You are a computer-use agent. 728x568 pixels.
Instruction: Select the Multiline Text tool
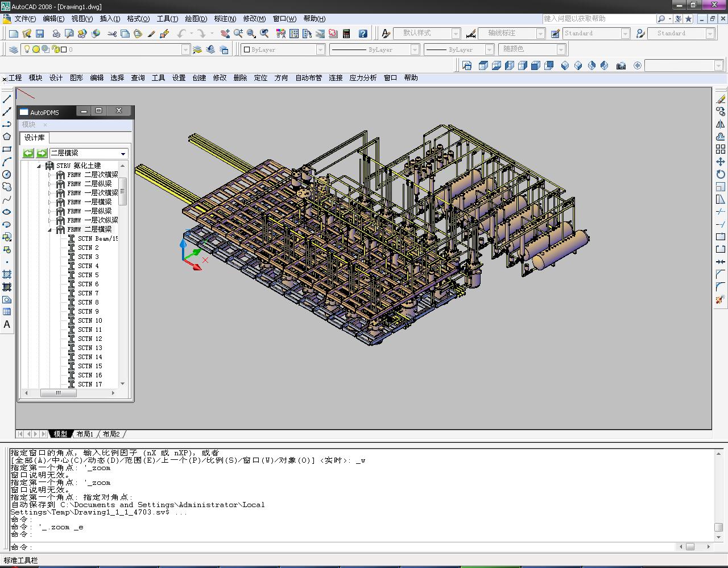7,324
